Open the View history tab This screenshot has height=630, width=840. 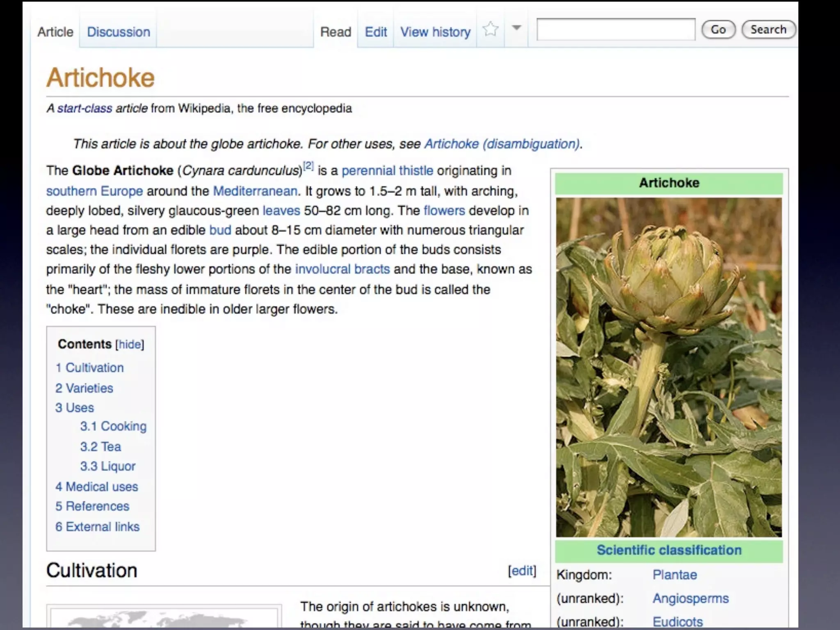pos(435,32)
